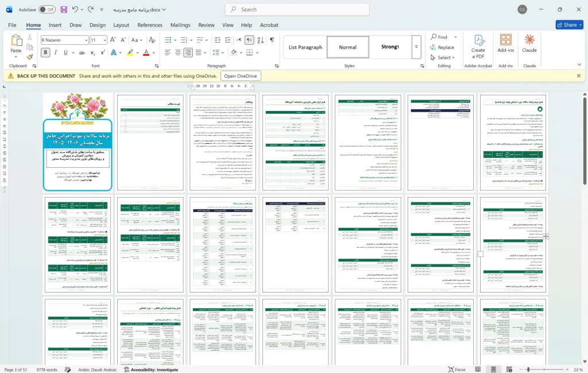Toggle Italic formatting
Screen dimensions: 588x373
[56, 52]
